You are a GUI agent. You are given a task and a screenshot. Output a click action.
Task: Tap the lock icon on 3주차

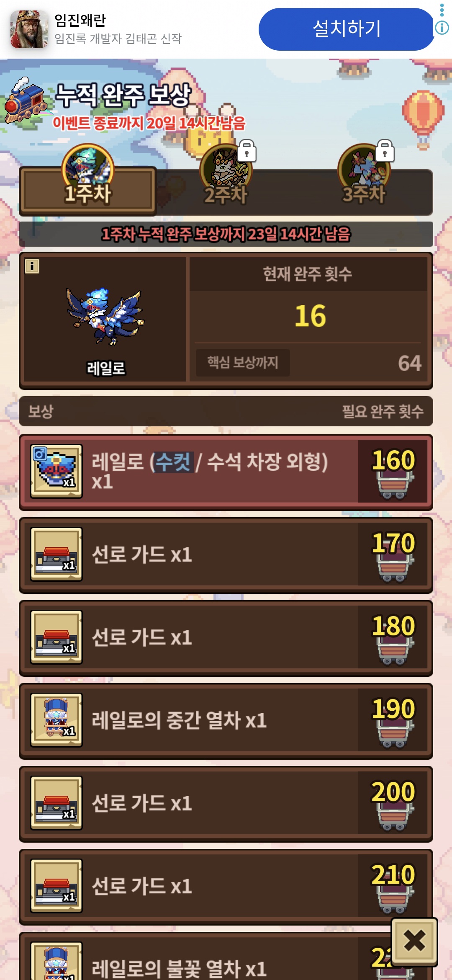385,151
